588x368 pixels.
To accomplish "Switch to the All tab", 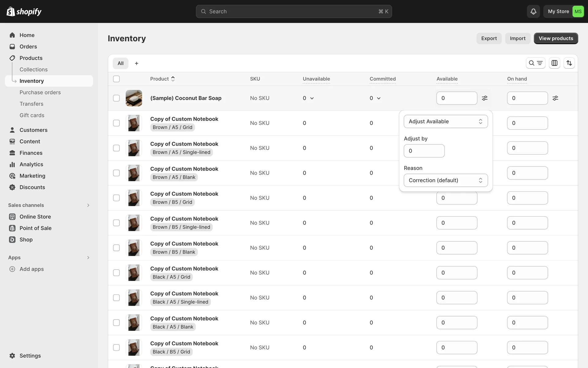I will click(x=120, y=63).
